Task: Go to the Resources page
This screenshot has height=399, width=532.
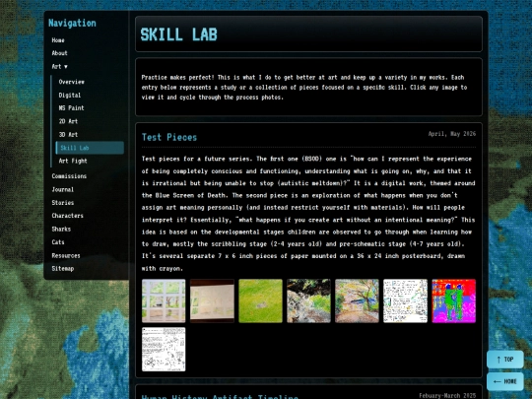Action: click(x=66, y=255)
